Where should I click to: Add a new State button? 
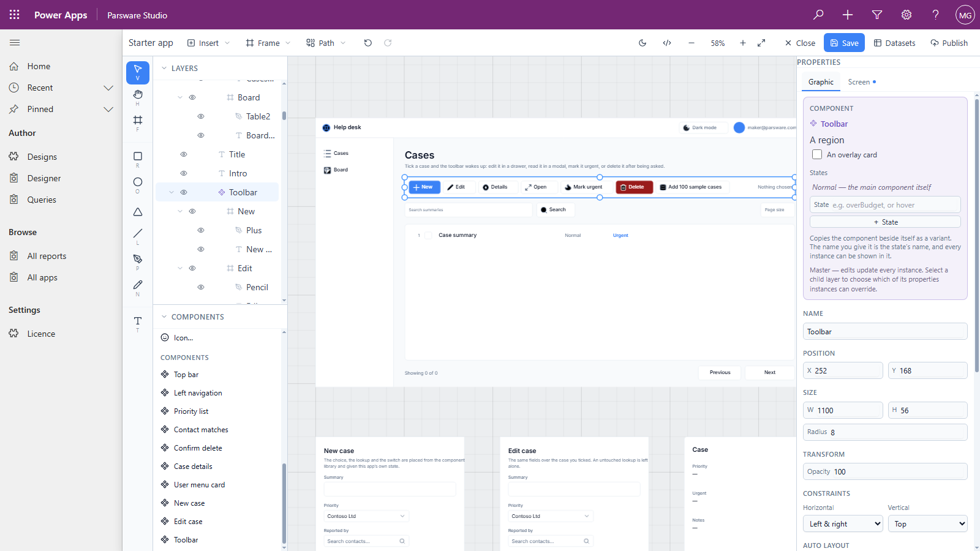tap(885, 222)
